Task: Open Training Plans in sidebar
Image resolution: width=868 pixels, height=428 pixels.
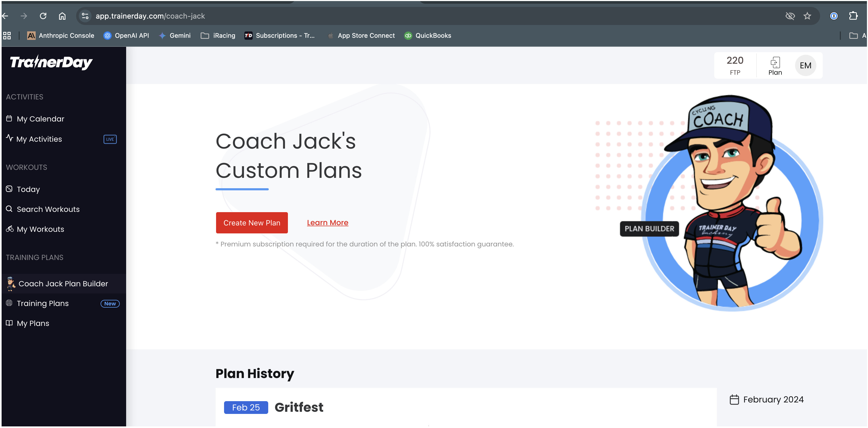Action: pyautogui.click(x=43, y=303)
